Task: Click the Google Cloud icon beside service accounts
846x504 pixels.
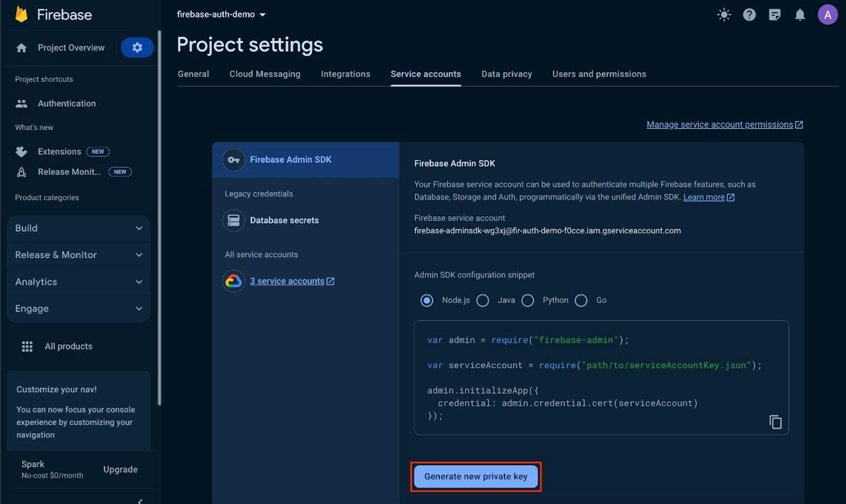Action: (x=234, y=281)
